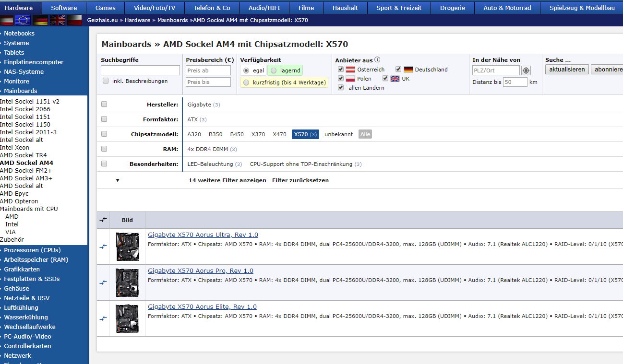Open the Telefon & Co top tab
Image resolution: width=623 pixels, height=364 pixels.
[212, 8]
